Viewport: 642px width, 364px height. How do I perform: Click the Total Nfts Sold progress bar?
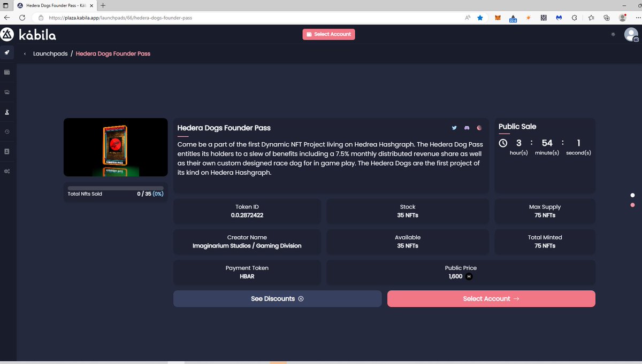116,188
